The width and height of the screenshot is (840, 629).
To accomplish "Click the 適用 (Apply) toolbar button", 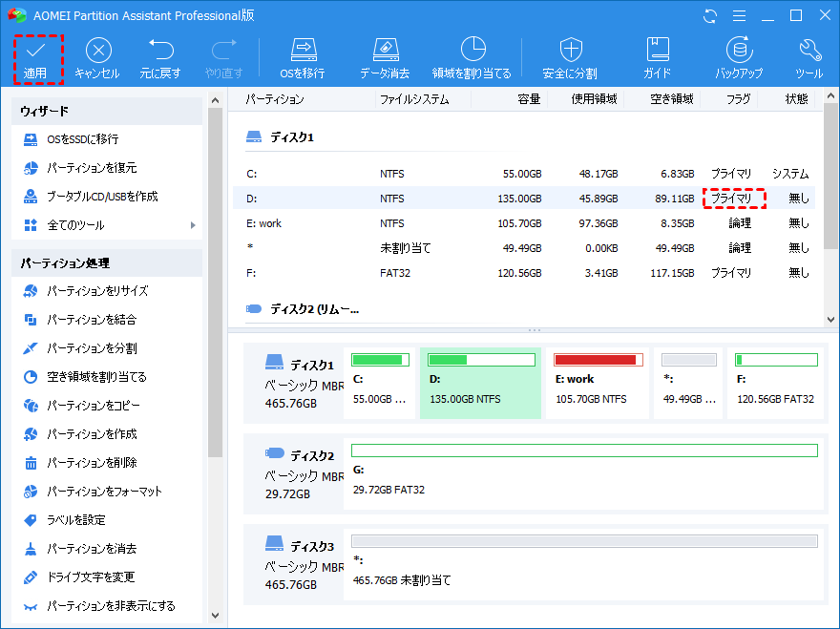I will (36, 60).
